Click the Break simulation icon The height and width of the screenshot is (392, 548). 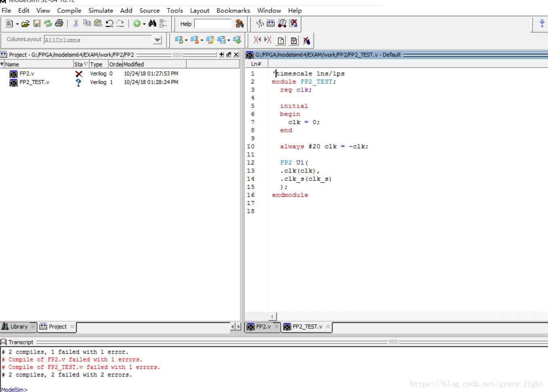(293, 23)
